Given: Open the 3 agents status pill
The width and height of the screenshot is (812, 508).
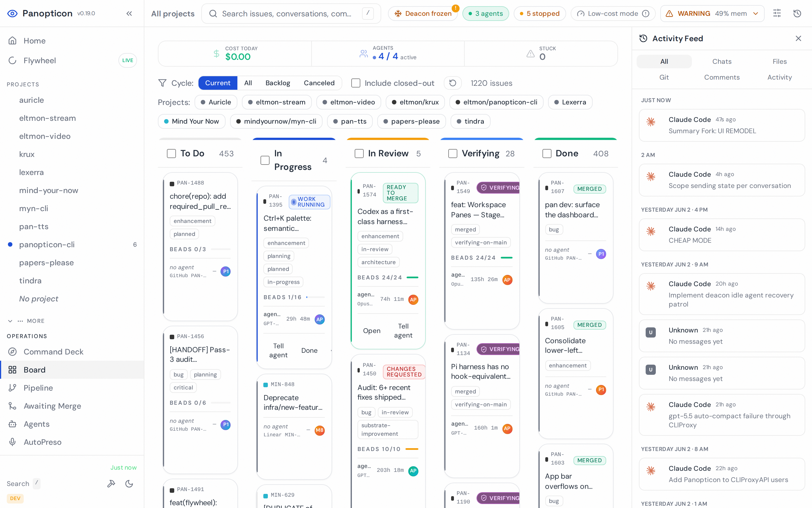Looking at the screenshot, I should [x=486, y=14].
